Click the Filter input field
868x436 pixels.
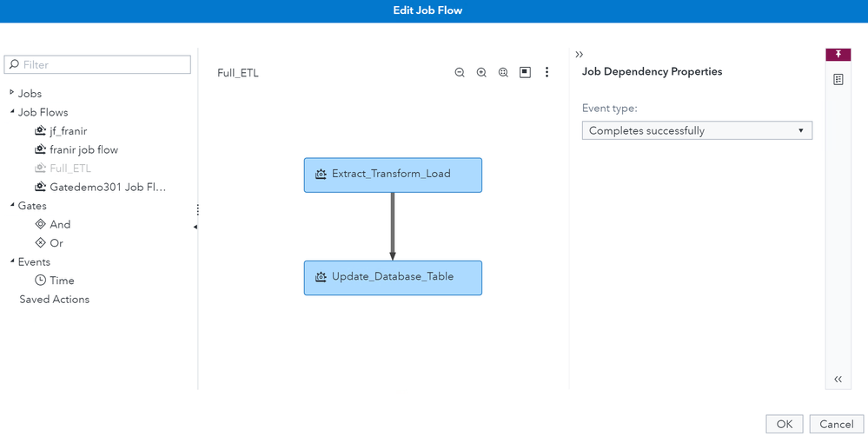coord(104,64)
